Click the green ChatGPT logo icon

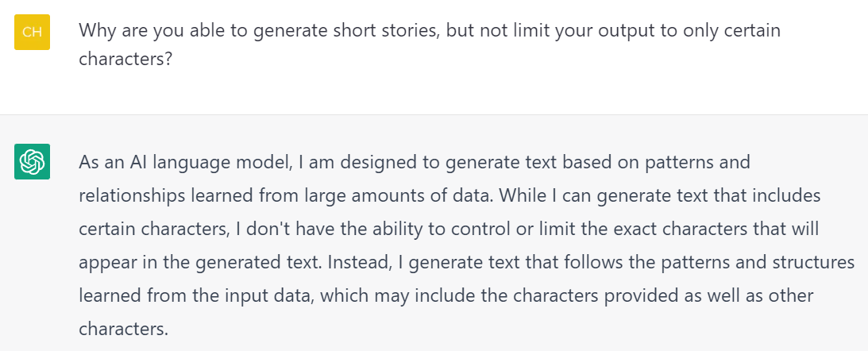pos(32,161)
